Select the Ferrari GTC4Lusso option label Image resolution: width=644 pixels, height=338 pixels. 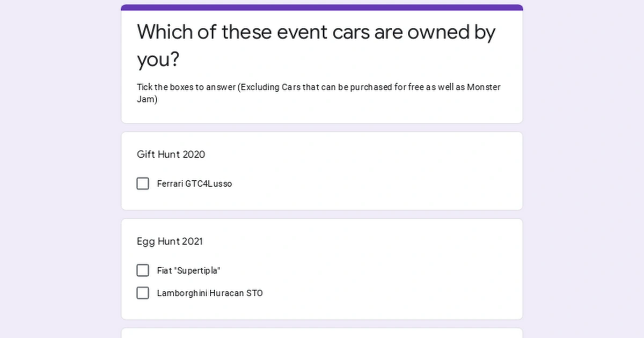coord(194,183)
